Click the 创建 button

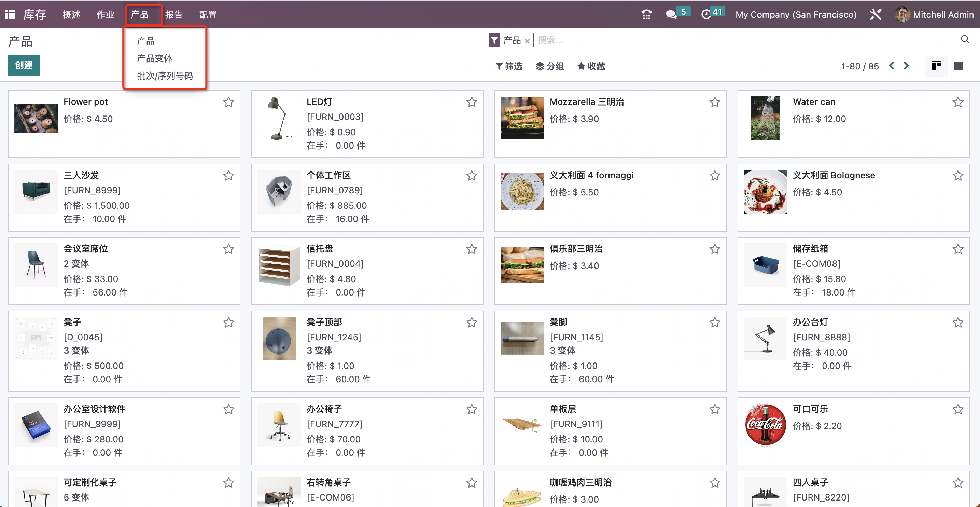click(24, 65)
